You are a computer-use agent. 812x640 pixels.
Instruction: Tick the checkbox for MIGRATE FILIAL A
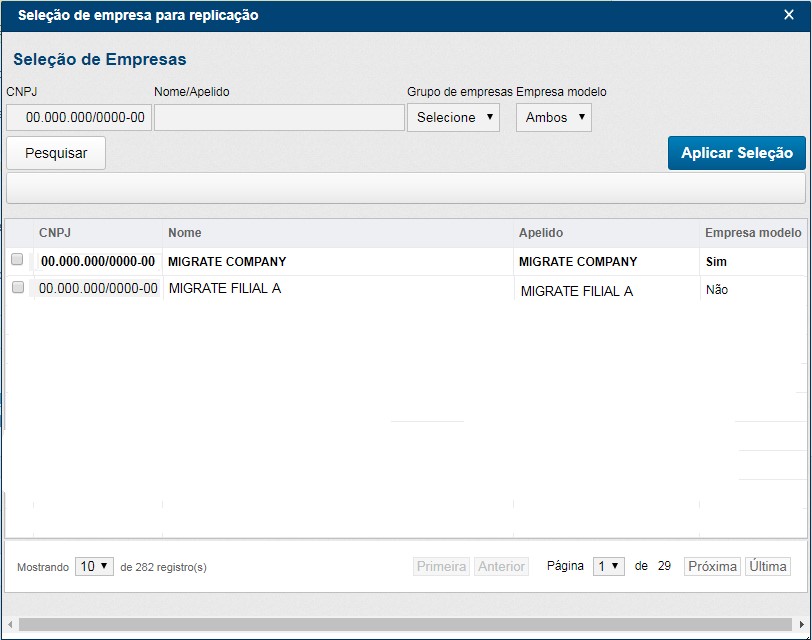click(x=17, y=288)
